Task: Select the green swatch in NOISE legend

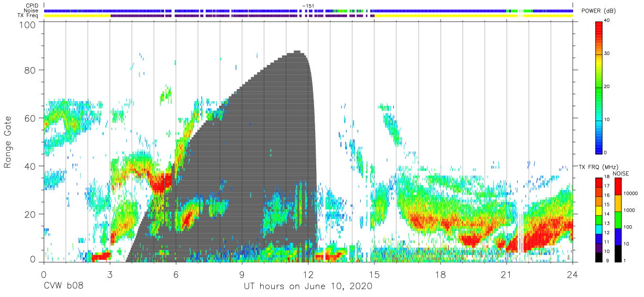Action: tap(618, 219)
